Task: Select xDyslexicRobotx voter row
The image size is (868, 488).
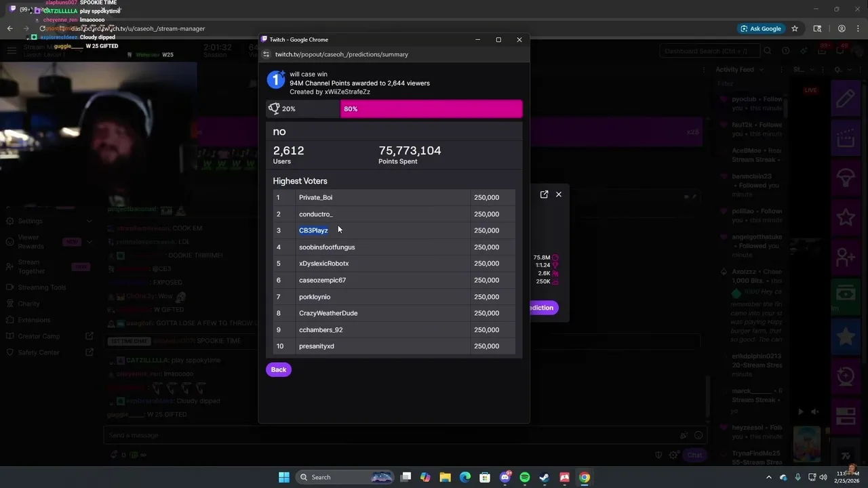Action: coord(394,264)
